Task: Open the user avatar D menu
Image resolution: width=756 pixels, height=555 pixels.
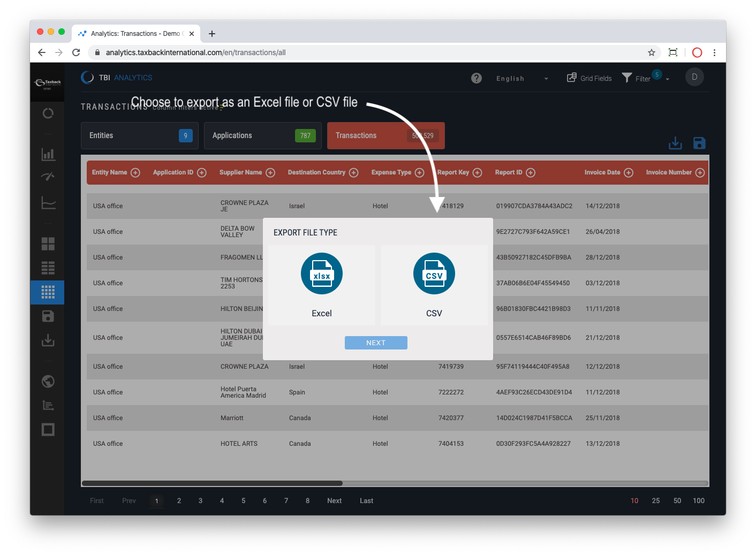Action: coord(694,77)
